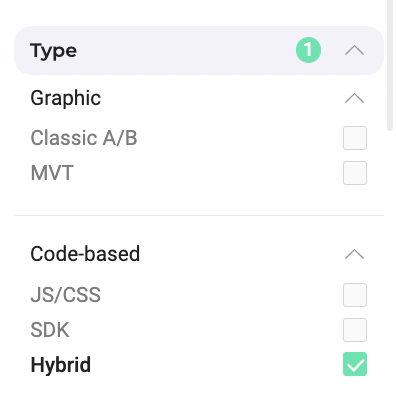Screen dimensions: 396x406
Task: Choose the JS/CSS option label
Action: [65, 295]
